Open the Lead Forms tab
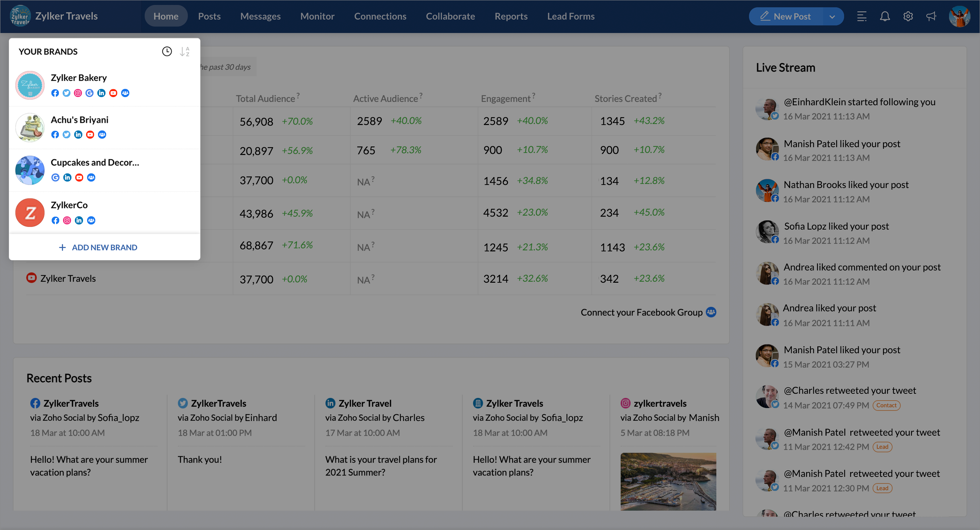 pos(570,16)
